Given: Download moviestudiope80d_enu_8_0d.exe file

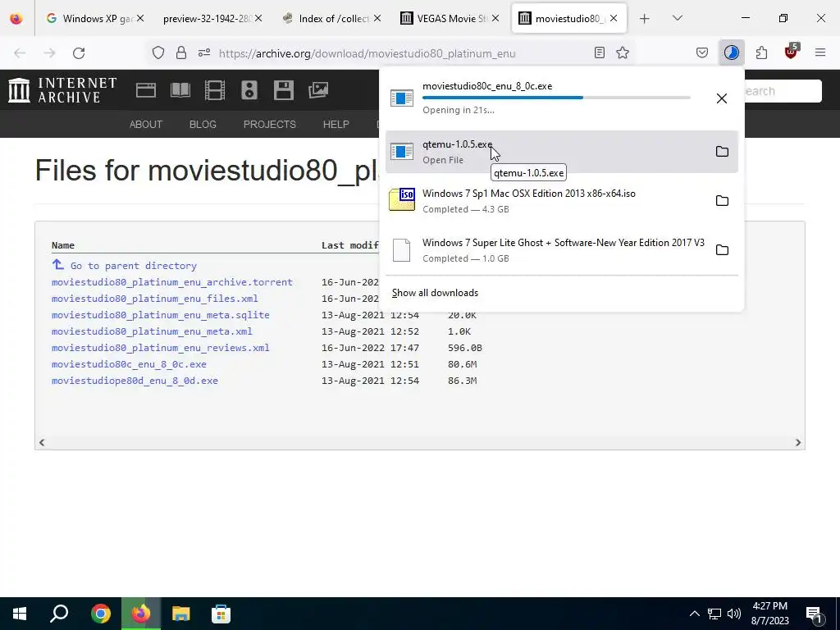Looking at the screenshot, I should (135, 381).
